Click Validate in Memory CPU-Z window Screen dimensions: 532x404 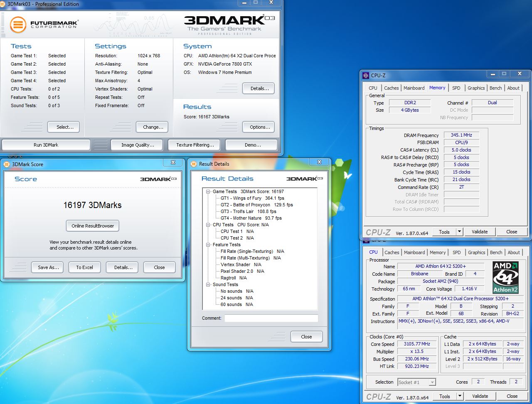[480, 232]
